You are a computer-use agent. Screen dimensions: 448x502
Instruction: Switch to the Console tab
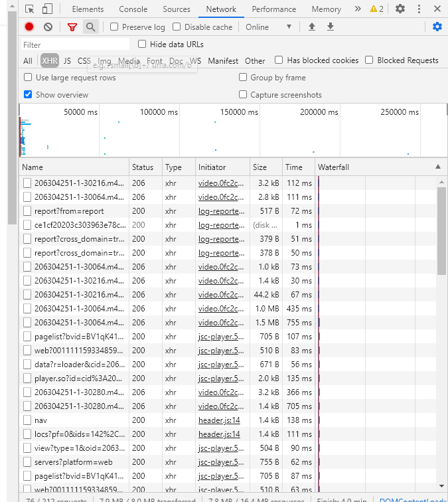pos(133,9)
